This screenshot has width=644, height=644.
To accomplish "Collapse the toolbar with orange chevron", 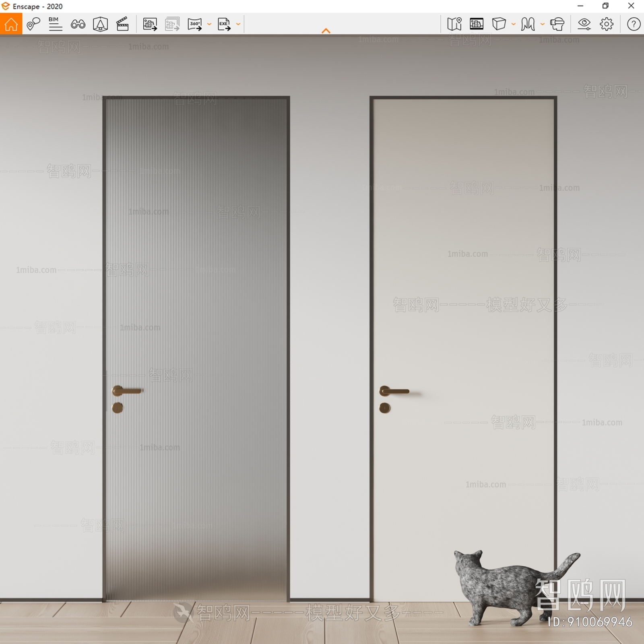I will click(326, 31).
